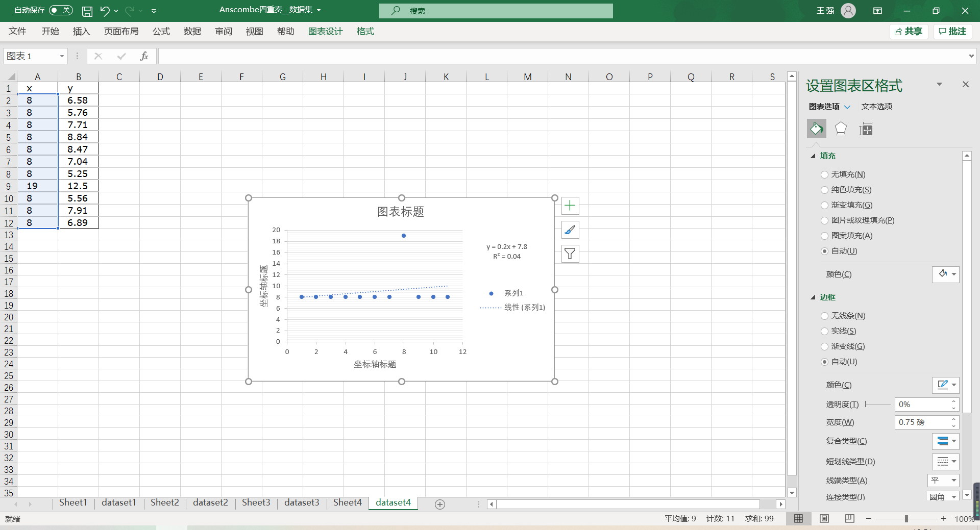Click the ribbon display options icon
The height and width of the screenshot is (530, 980).
[878, 11]
